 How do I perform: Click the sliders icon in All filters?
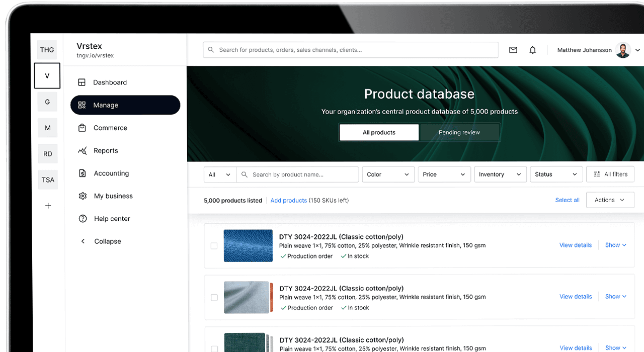(x=597, y=174)
